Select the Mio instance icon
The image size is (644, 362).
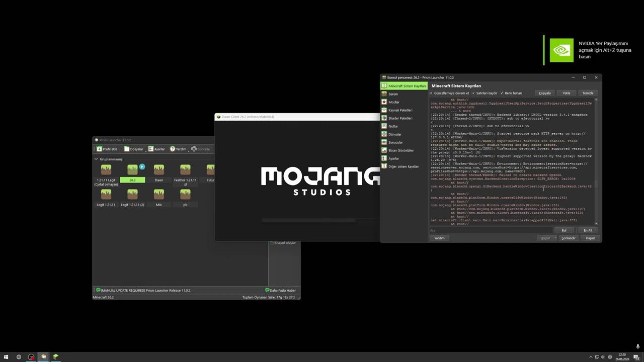(158, 194)
